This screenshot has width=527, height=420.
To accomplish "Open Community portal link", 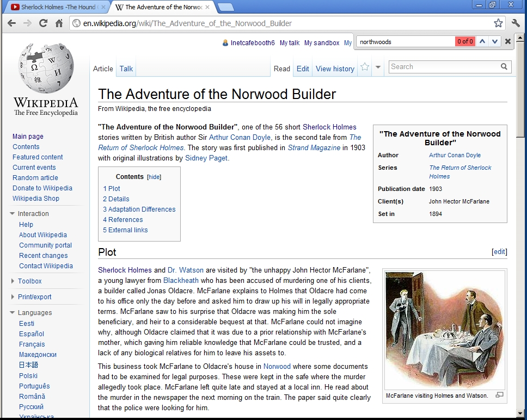I will [x=45, y=245].
